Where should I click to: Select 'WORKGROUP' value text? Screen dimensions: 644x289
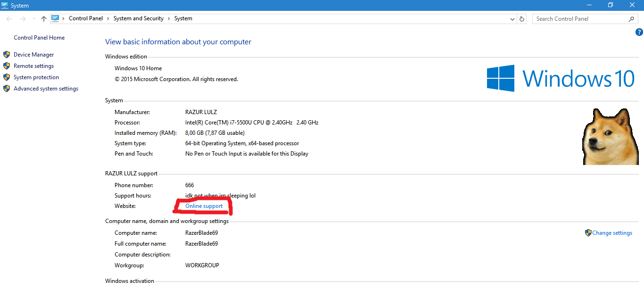click(x=202, y=265)
